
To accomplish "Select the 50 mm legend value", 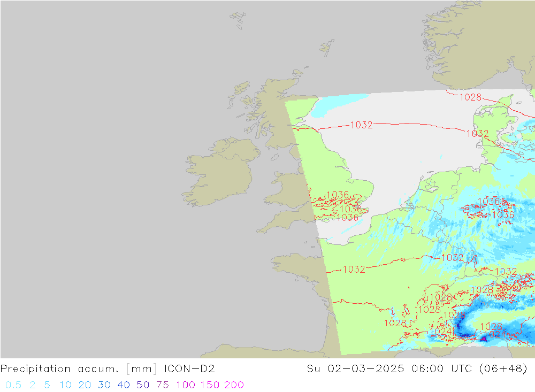I will coord(143,385).
